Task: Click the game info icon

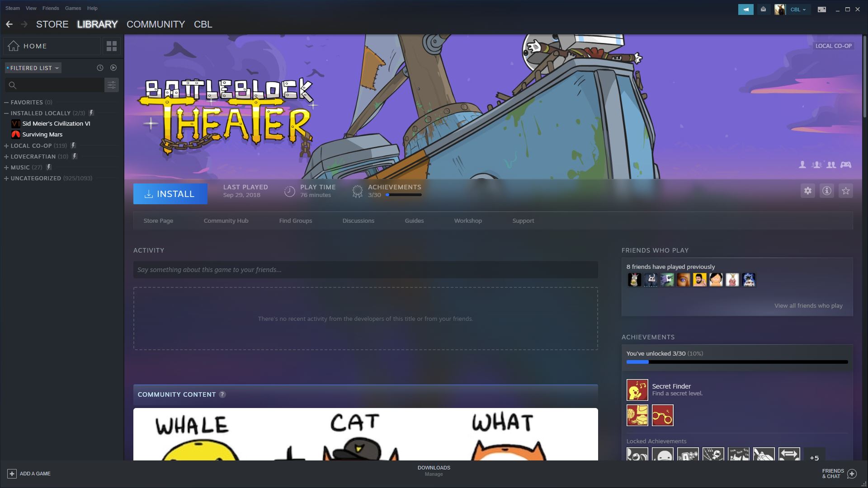Action: [x=826, y=191]
